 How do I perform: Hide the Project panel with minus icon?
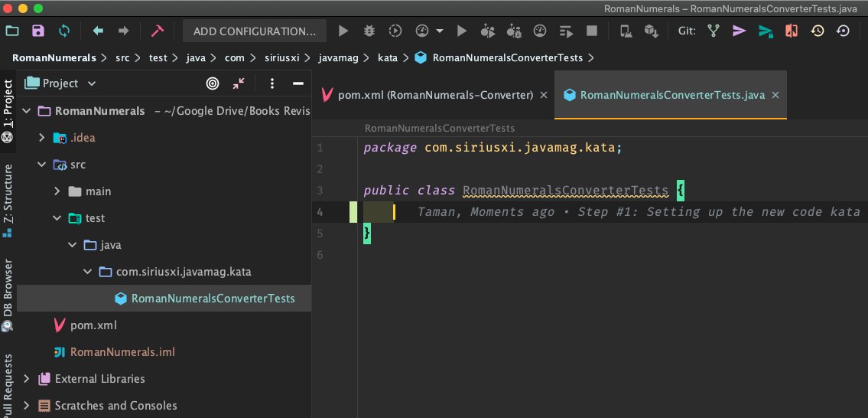[297, 83]
